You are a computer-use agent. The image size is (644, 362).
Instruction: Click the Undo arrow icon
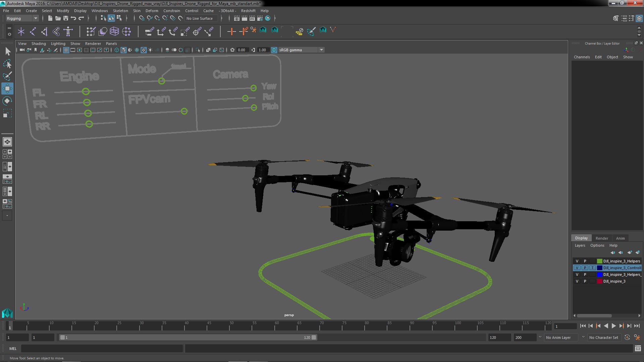pyautogui.click(x=73, y=18)
